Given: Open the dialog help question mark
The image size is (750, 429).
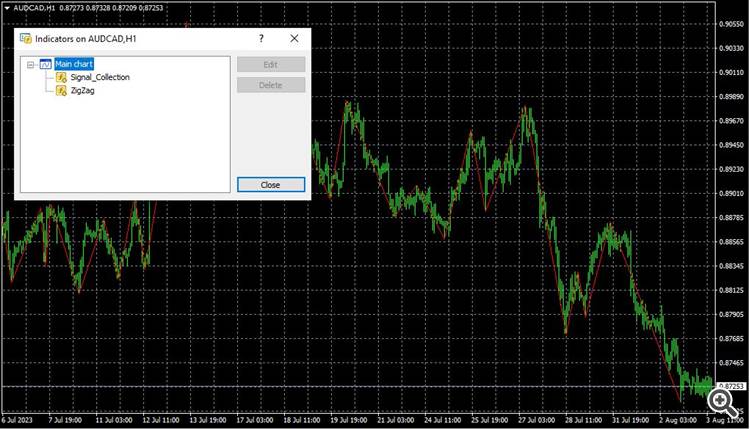Looking at the screenshot, I should (261, 38).
